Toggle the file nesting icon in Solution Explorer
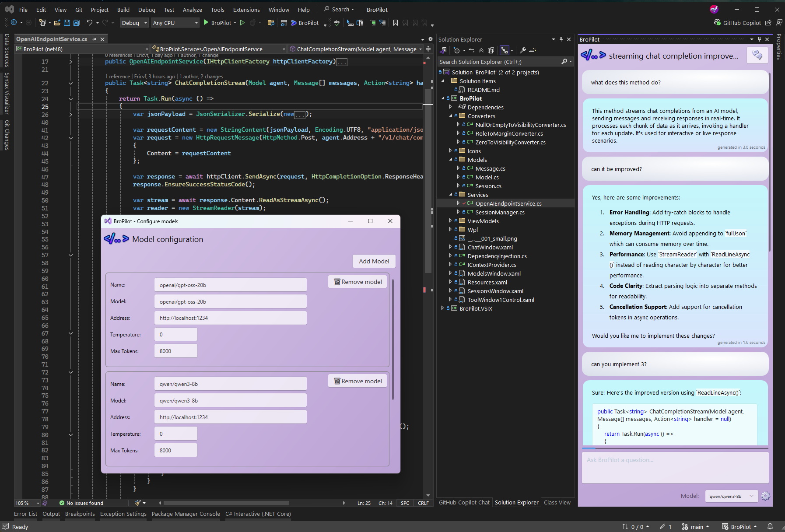This screenshot has height=532, width=785. (505, 50)
